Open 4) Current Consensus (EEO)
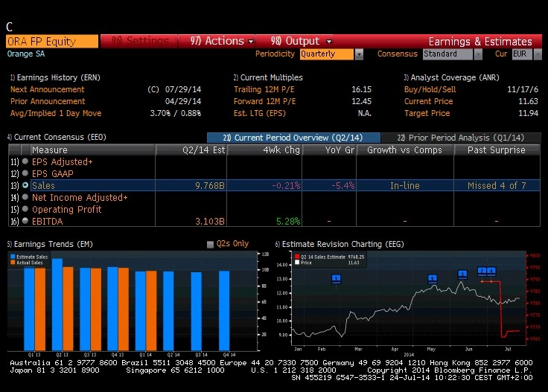 57,137
